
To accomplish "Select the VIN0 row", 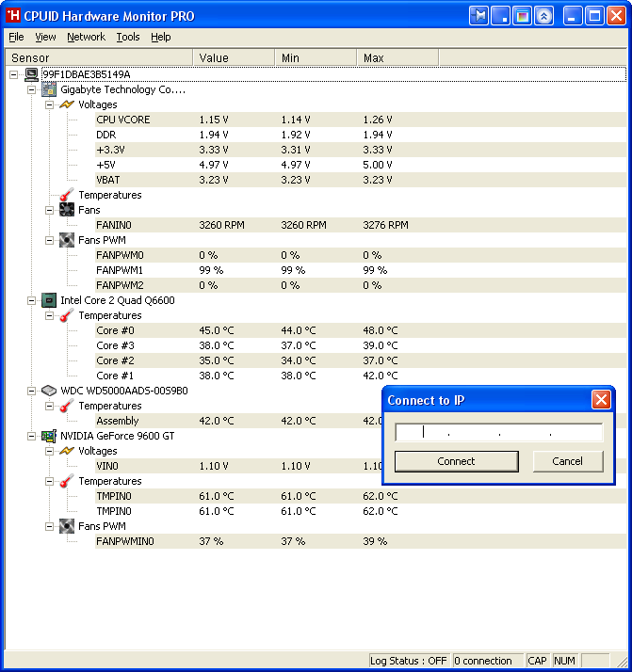I will click(238, 466).
